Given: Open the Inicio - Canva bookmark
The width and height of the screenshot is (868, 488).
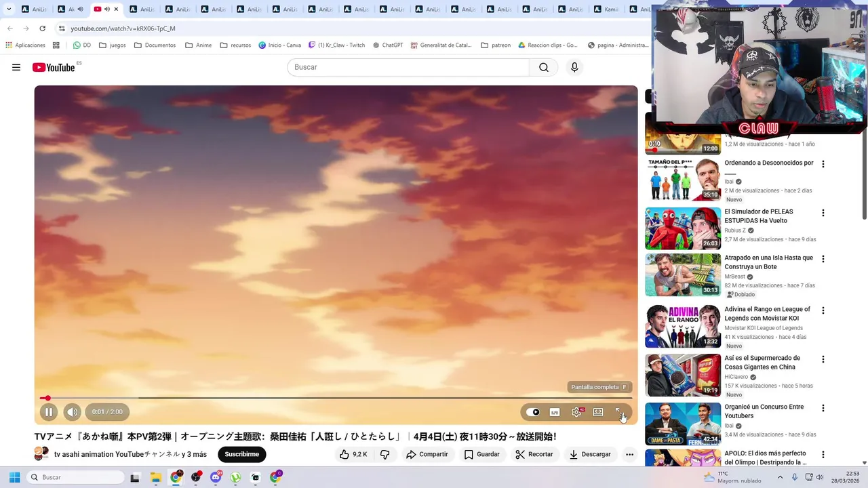Looking at the screenshot, I should pos(279,45).
